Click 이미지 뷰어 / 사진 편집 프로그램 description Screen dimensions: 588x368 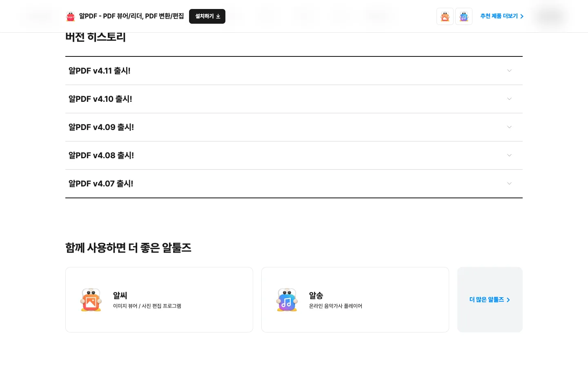tap(147, 306)
